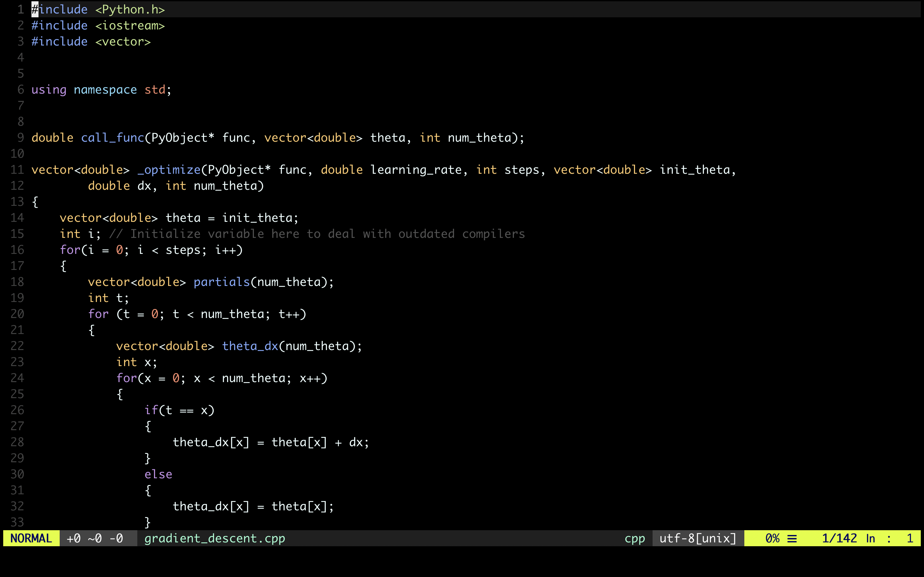This screenshot has width=924, height=577.
Task: Click the else keyword on line 30
Action: pyautogui.click(x=158, y=474)
